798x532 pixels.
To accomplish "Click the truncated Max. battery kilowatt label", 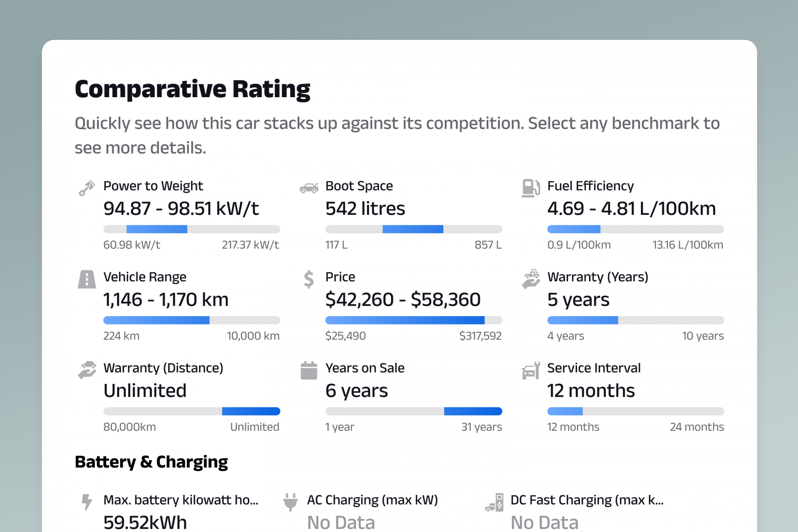I will point(181,500).
